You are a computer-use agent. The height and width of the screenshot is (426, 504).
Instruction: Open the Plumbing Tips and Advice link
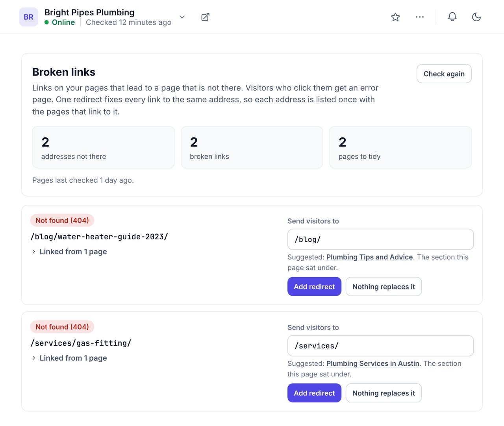(369, 257)
